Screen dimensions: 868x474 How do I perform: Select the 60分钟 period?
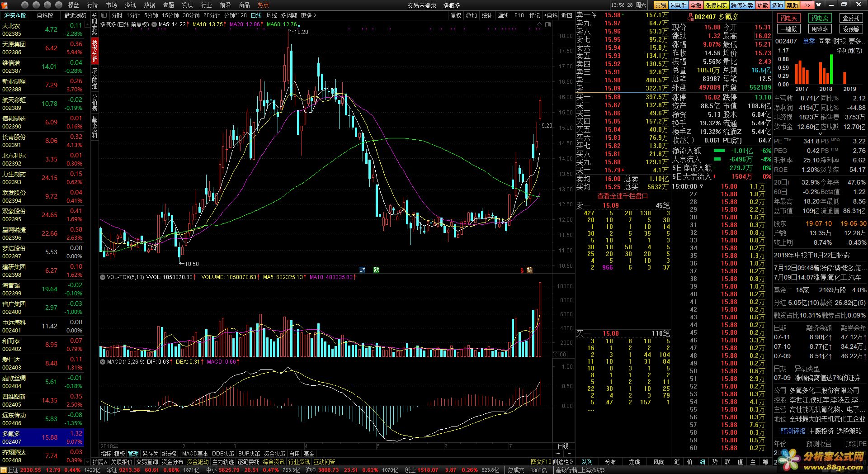(x=212, y=15)
